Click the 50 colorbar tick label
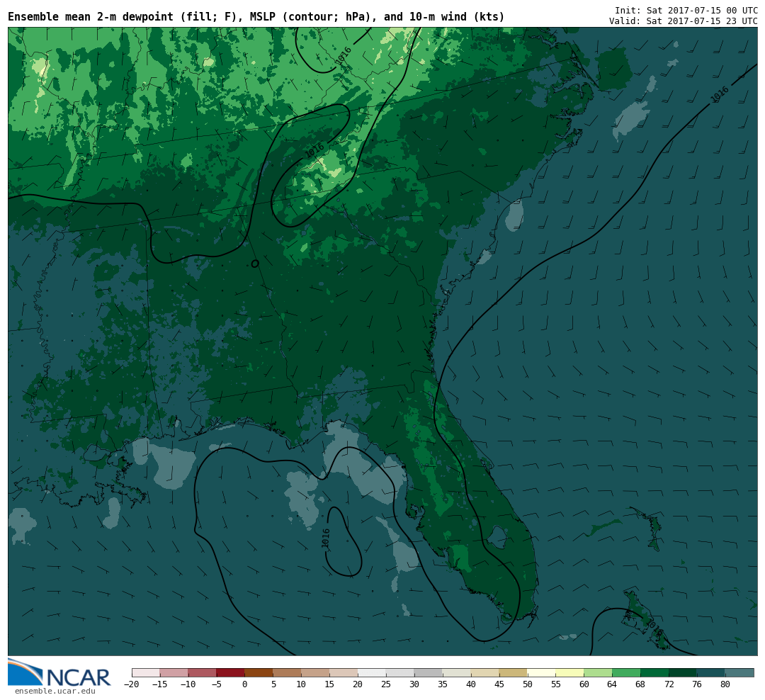 click(528, 684)
